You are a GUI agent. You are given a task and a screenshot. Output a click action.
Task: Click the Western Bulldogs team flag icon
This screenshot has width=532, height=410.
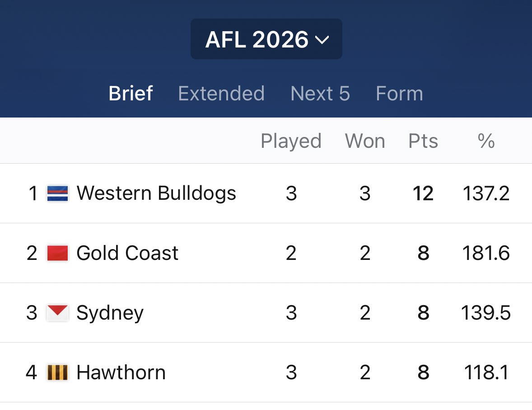(x=57, y=193)
